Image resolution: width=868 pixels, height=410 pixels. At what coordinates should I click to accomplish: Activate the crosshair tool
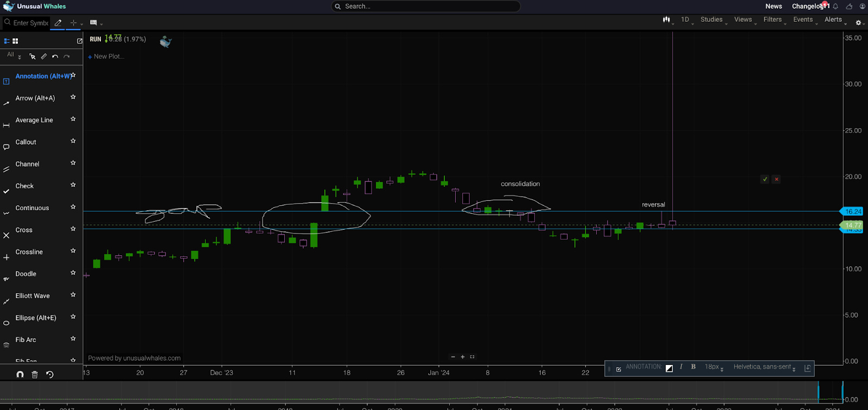click(x=73, y=23)
